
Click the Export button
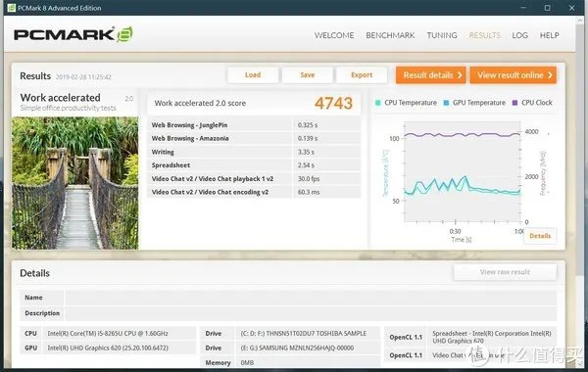pos(362,75)
